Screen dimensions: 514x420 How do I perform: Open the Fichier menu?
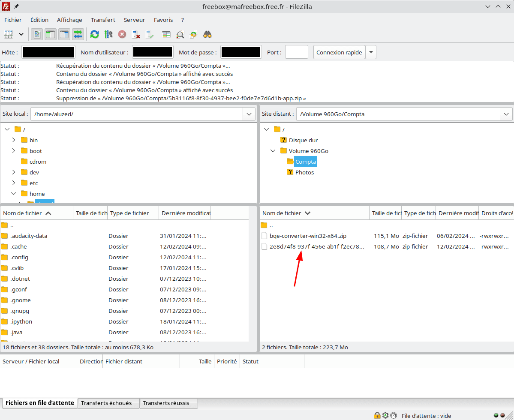point(13,20)
